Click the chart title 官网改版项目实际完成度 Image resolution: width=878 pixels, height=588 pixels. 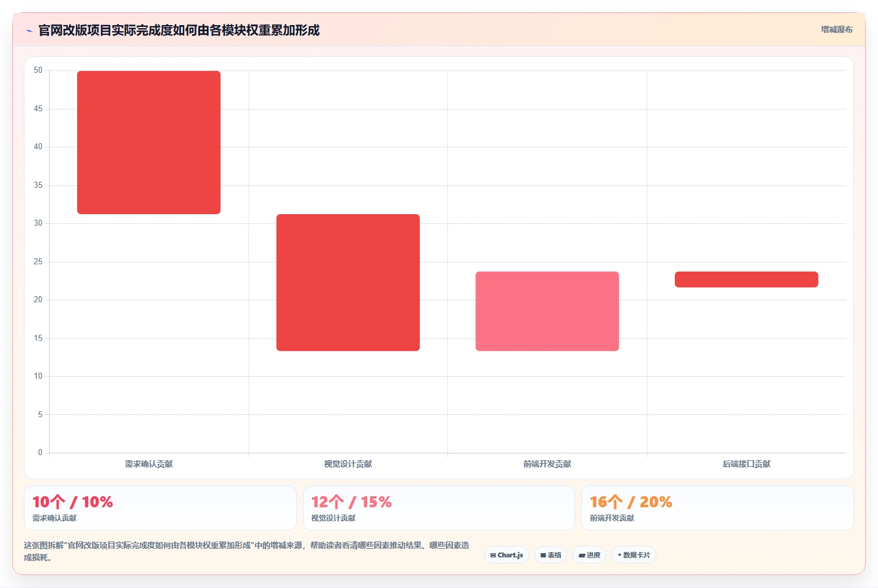(179, 30)
